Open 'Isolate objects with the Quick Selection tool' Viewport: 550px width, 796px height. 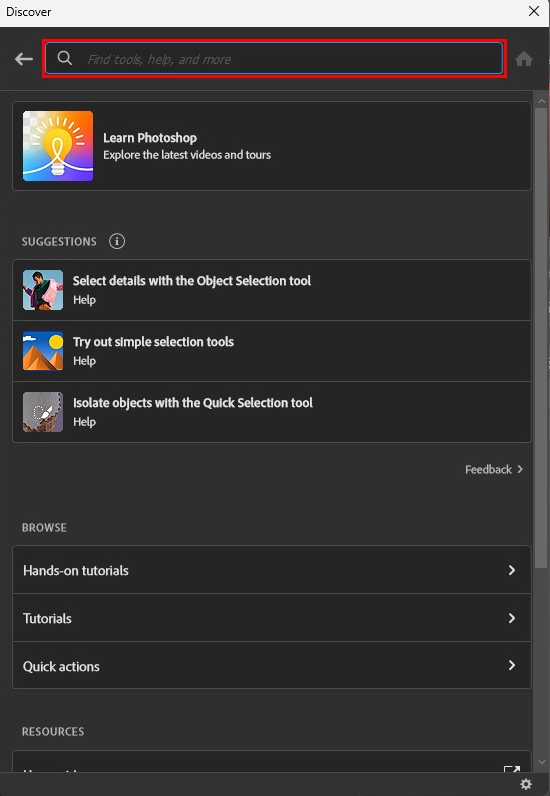272,412
